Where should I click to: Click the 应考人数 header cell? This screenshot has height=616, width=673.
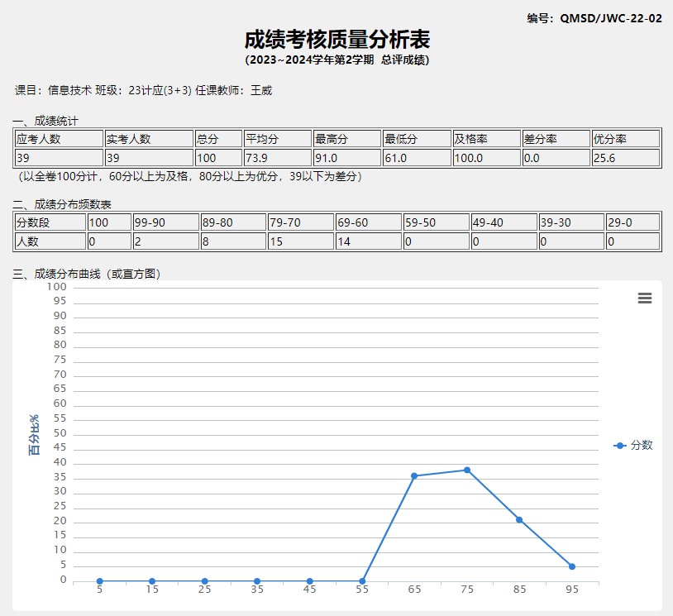tap(59, 139)
